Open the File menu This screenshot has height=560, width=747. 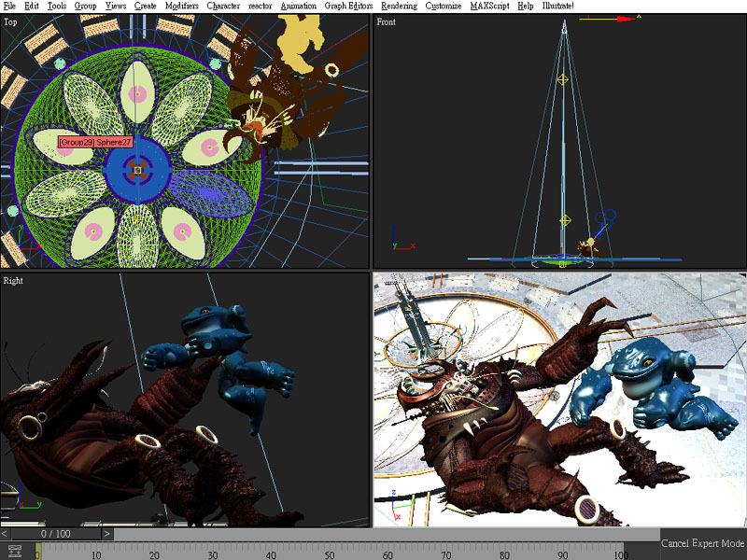(x=9, y=6)
